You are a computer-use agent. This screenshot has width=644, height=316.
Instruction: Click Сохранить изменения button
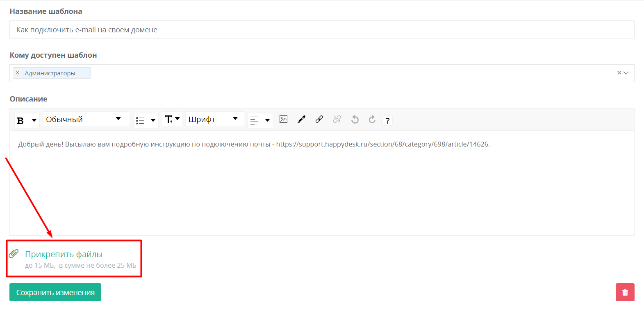[55, 292]
